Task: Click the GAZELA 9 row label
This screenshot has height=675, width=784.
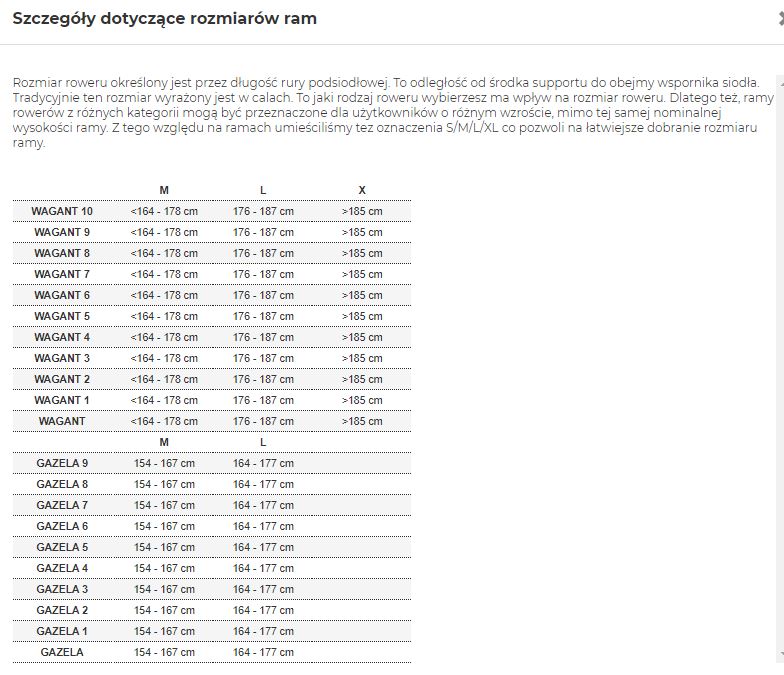Action: 62,464
